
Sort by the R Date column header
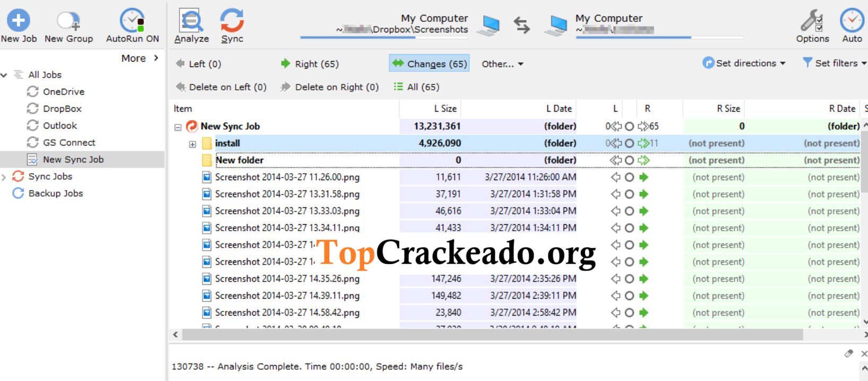coord(843,108)
